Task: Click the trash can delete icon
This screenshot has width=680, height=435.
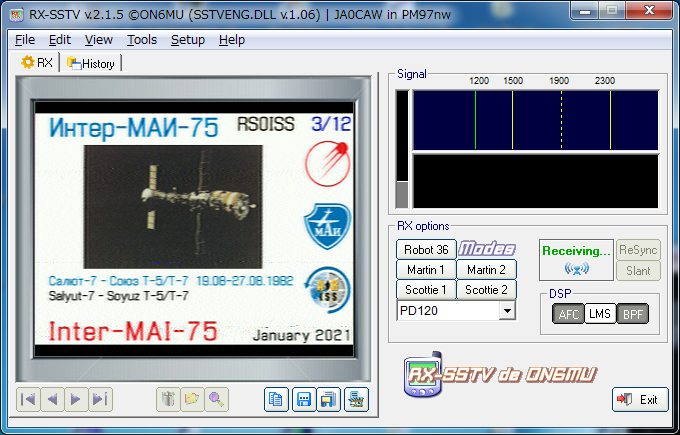Action: pos(168,399)
